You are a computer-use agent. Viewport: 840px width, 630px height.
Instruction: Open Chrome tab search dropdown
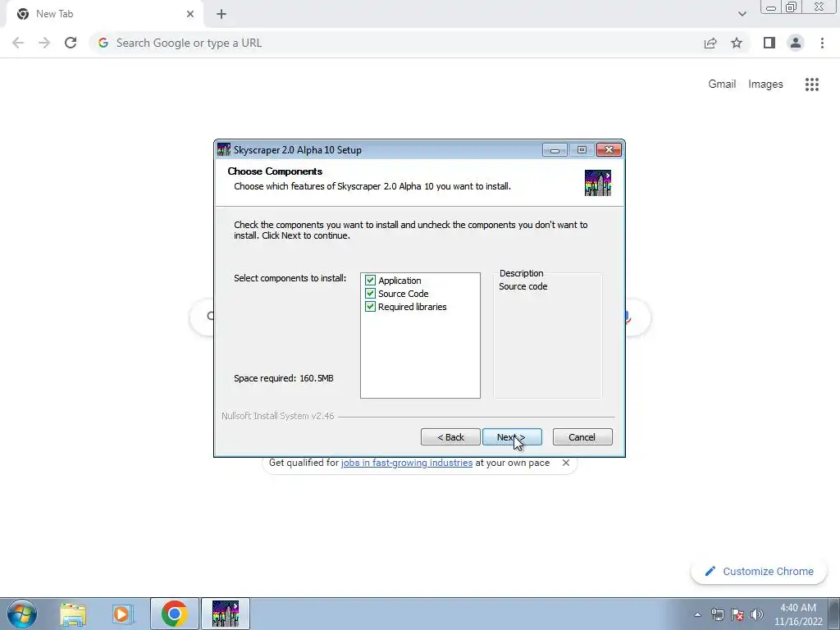click(742, 14)
